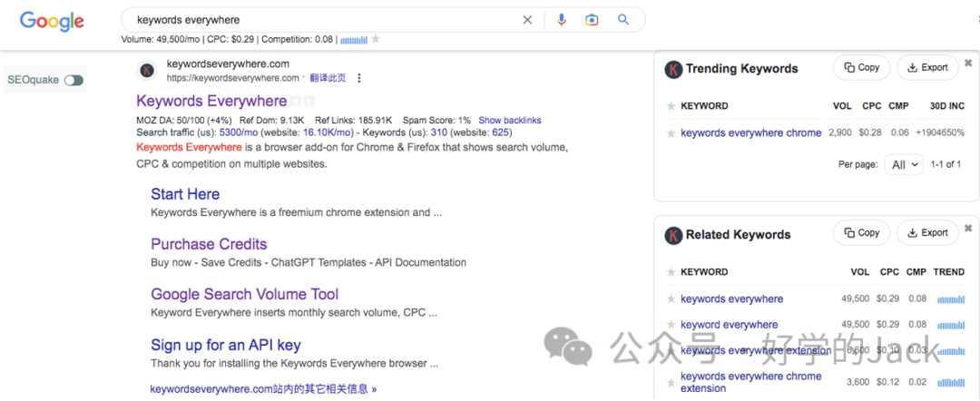This screenshot has width=980, height=401.
Task: Open related keyword keywords everywhere chrome extension
Action: [750, 382]
